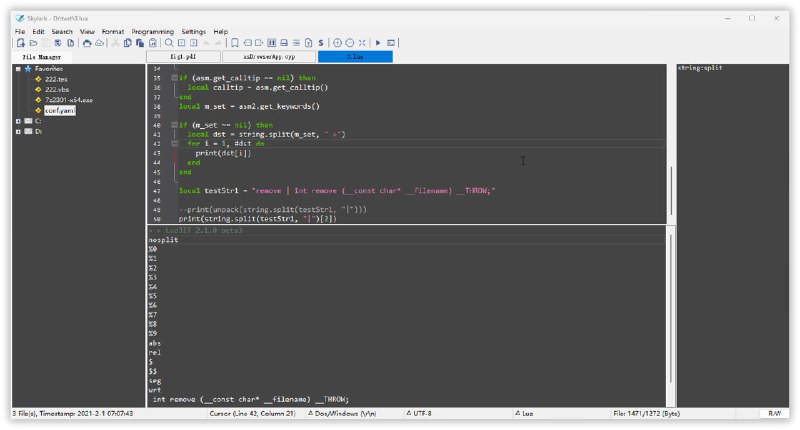Click the Search magnifier toolbar icon

tap(169, 43)
